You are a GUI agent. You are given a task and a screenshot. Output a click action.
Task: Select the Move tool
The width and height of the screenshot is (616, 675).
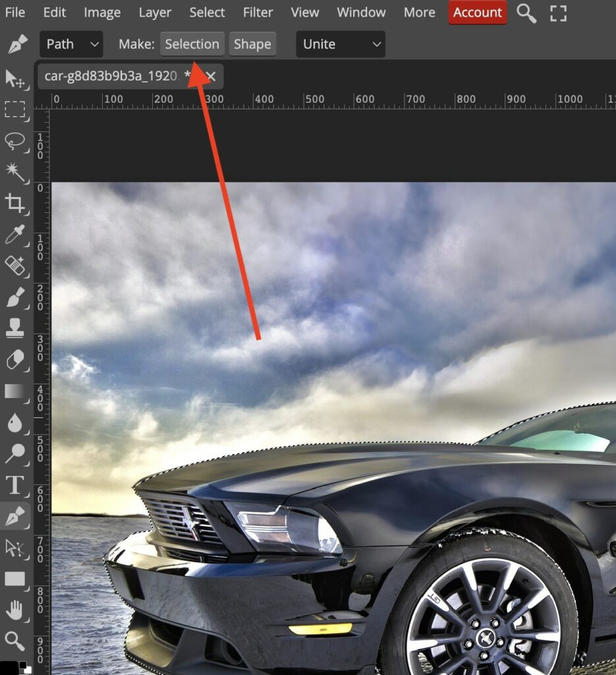[15, 79]
